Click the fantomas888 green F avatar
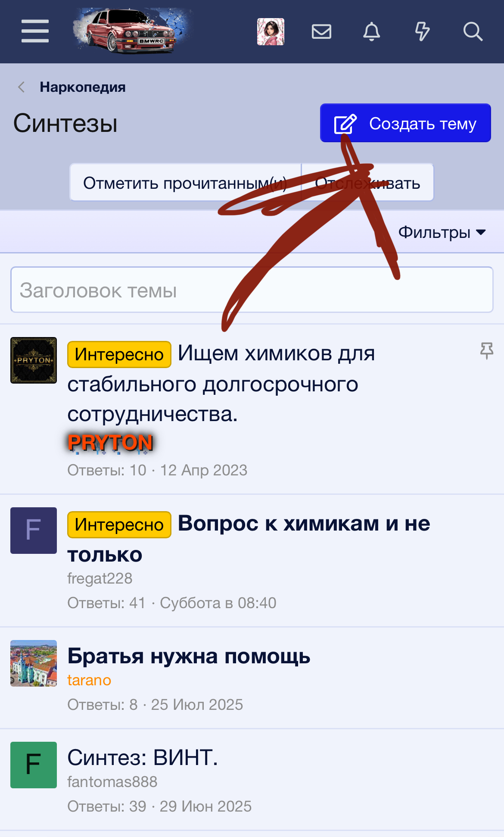This screenshot has height=837, width=504. [x=34, y=765]
